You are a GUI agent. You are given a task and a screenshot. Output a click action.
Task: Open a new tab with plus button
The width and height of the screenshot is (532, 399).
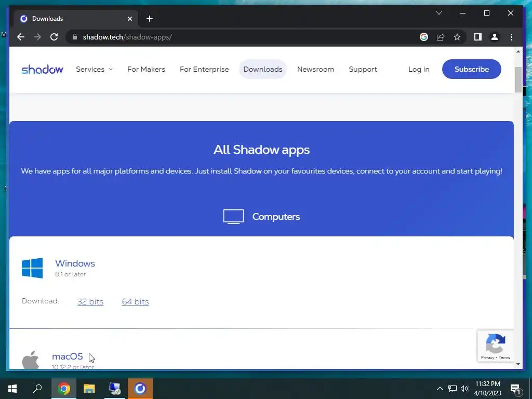(150, 19)
